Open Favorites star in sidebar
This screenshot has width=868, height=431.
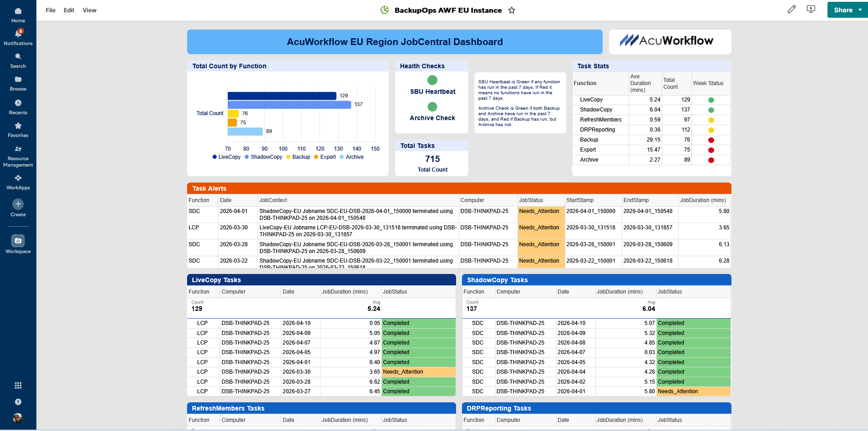18,126
